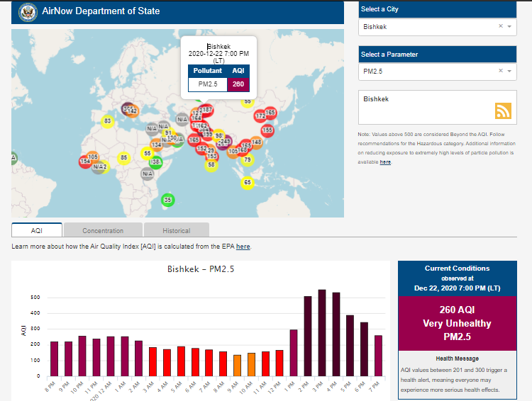532x401 pixels.
Task: Click the green 35 AQI map marker
Action: point(167,200)
